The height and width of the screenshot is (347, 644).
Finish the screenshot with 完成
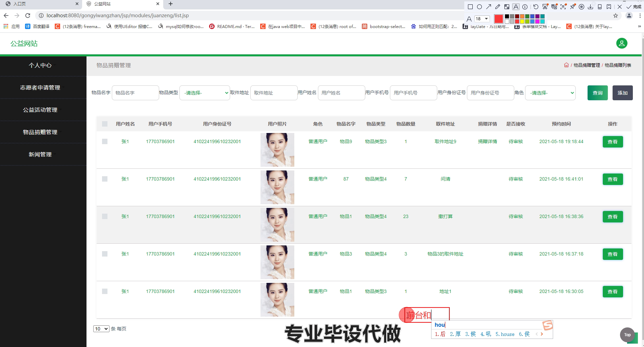pyautogui.click(x=634, y=7)
